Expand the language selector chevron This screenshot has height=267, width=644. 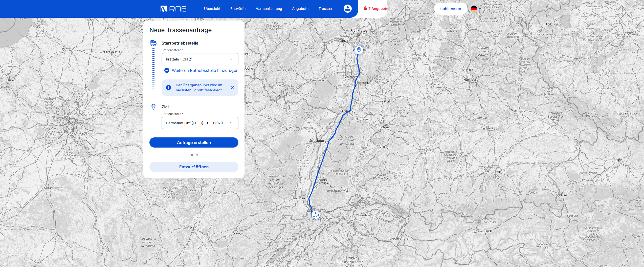tap(480, 9)
